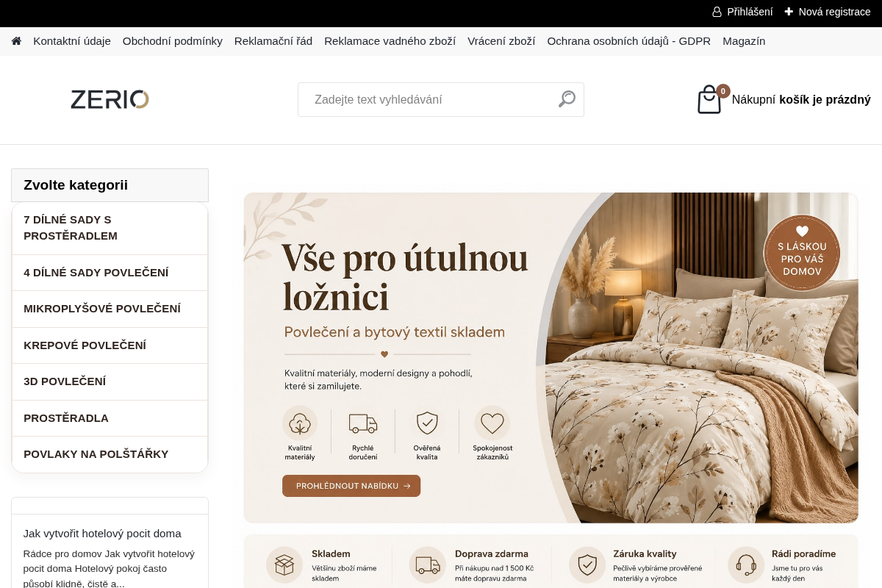Select category 3D povlečení
This screenshot has height=588, width=882.
pyautogui.click(x=110, y=381)
